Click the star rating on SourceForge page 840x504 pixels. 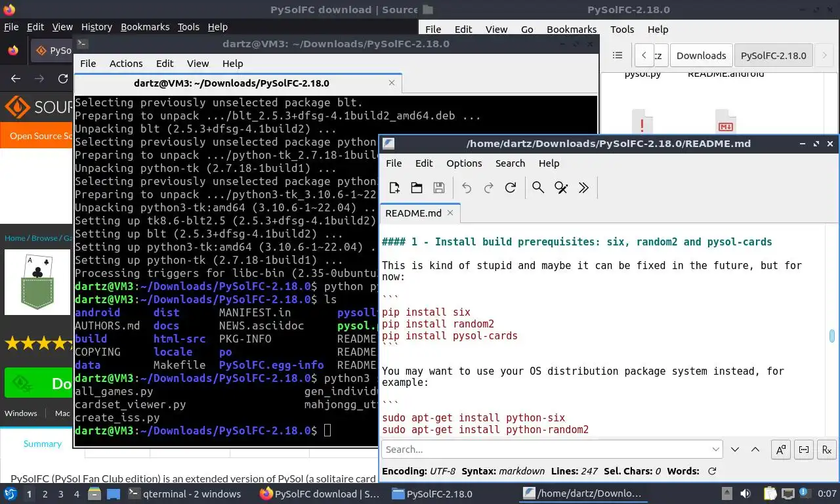[x=38, y=343]
